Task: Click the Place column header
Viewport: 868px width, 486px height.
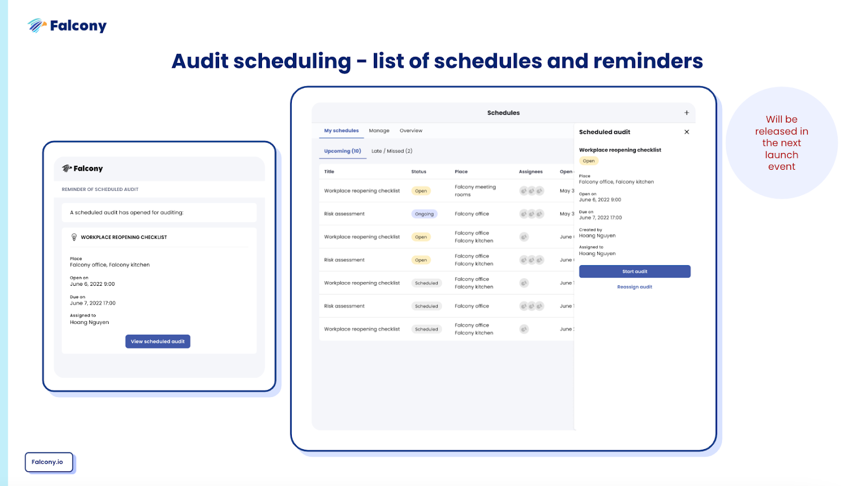Action: click(461, 171)
